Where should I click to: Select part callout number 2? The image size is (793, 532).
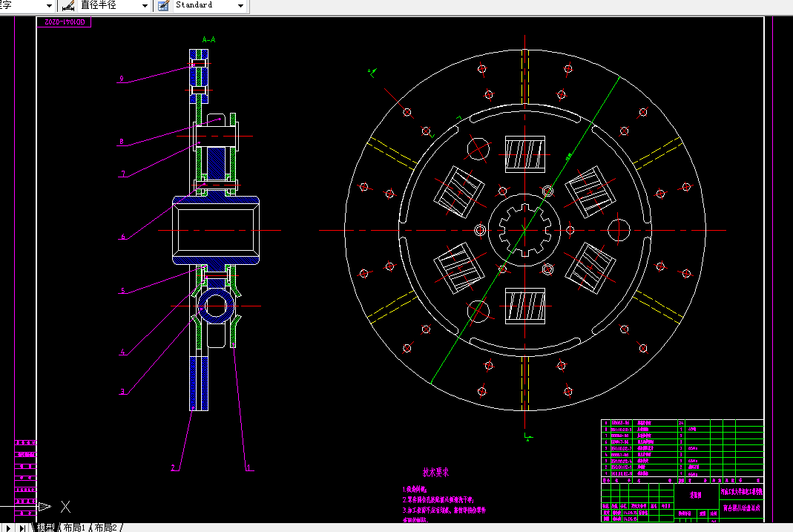[173, 467]
